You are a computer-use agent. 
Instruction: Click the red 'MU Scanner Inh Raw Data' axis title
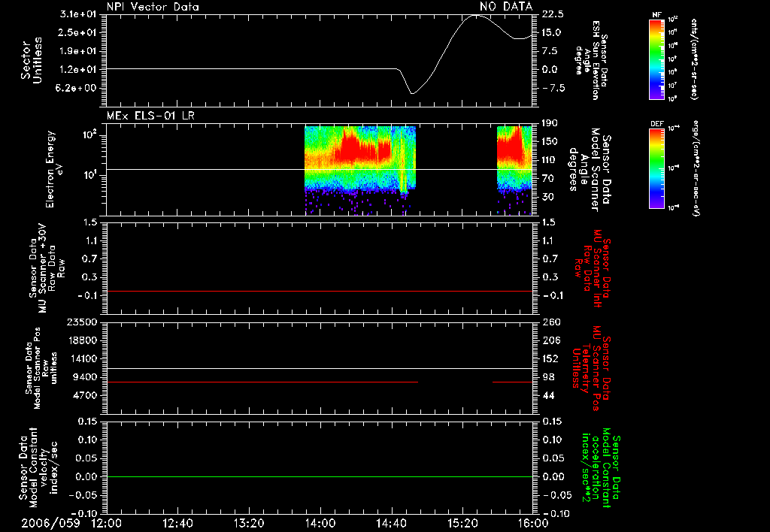point(593,269)
